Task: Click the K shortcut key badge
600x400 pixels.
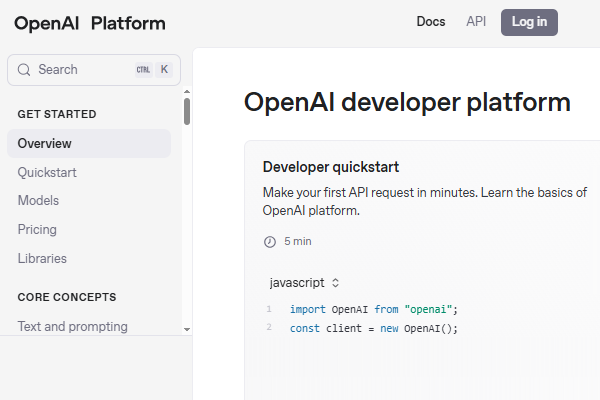Action: coord(164,70)
